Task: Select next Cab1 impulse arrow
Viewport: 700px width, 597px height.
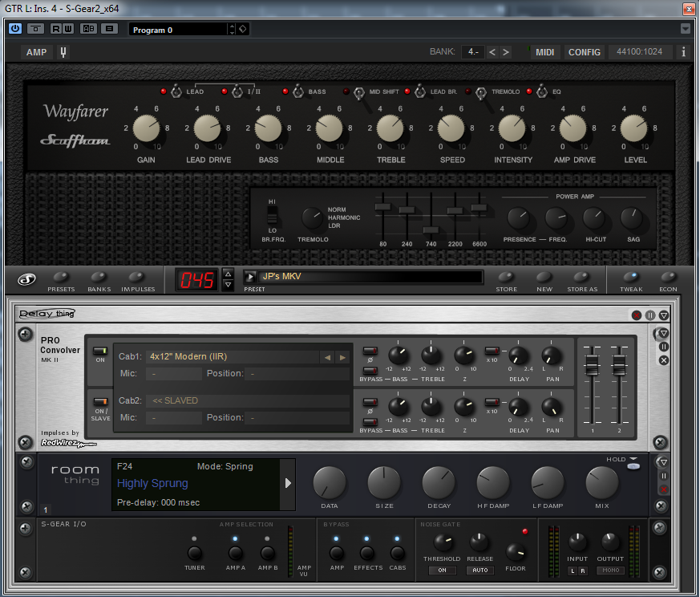Action: (x=342, y=358)
